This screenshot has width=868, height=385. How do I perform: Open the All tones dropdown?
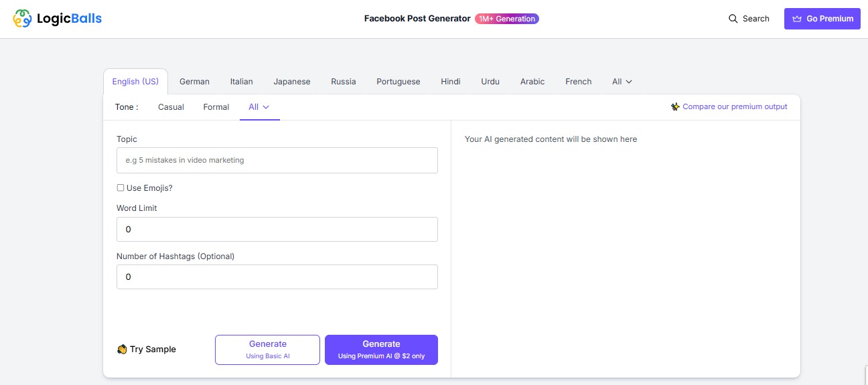pyautogui.click(x=259, y=107)
